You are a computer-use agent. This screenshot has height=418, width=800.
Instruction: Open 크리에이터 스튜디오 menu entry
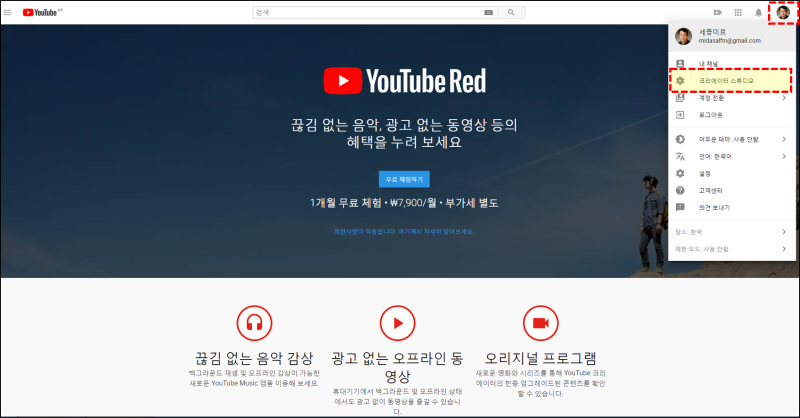click(731, 81)
